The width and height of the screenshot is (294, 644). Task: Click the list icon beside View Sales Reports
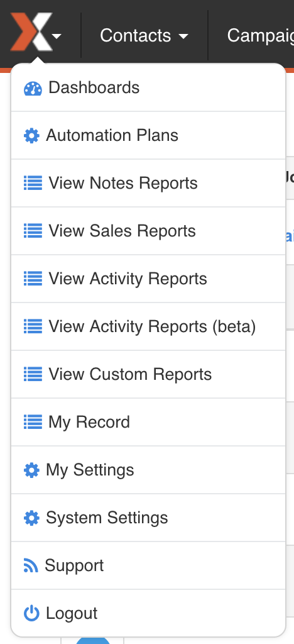point(33,231)
